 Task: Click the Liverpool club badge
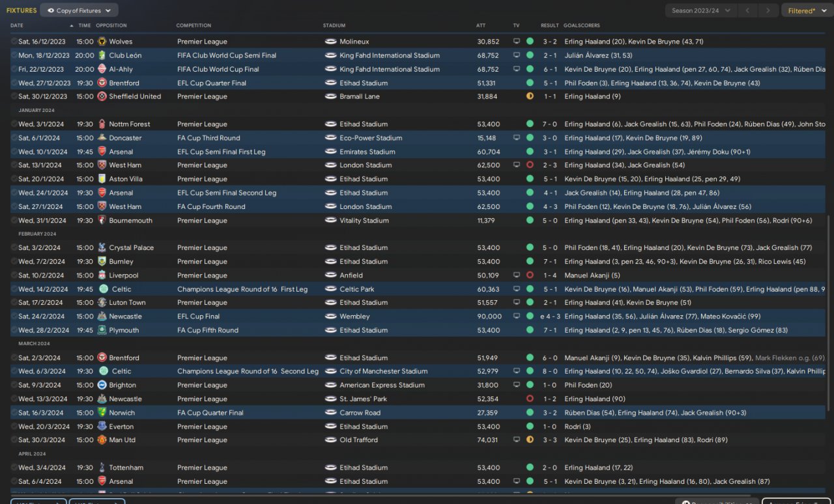click(102, 275)
